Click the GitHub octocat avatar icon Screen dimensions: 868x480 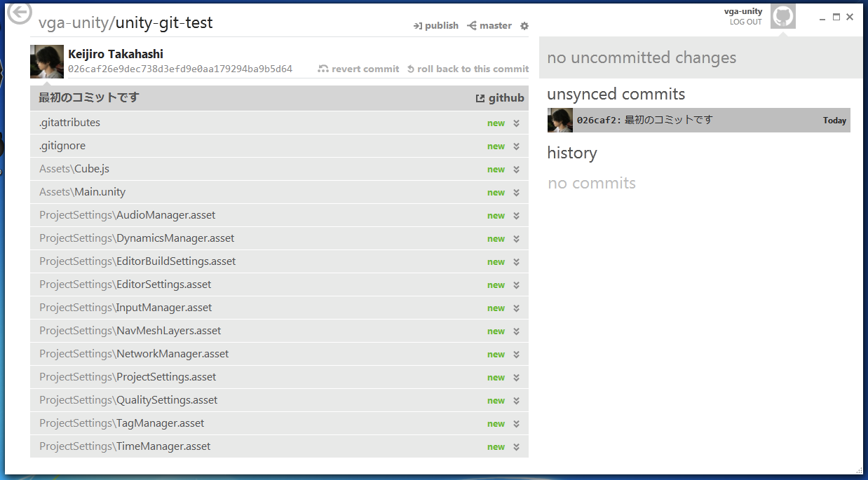783,17
